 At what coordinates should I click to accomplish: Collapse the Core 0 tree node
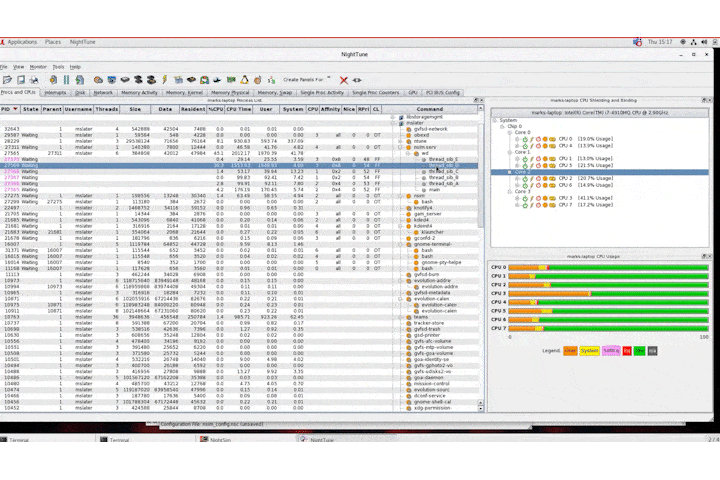point(511,133)
